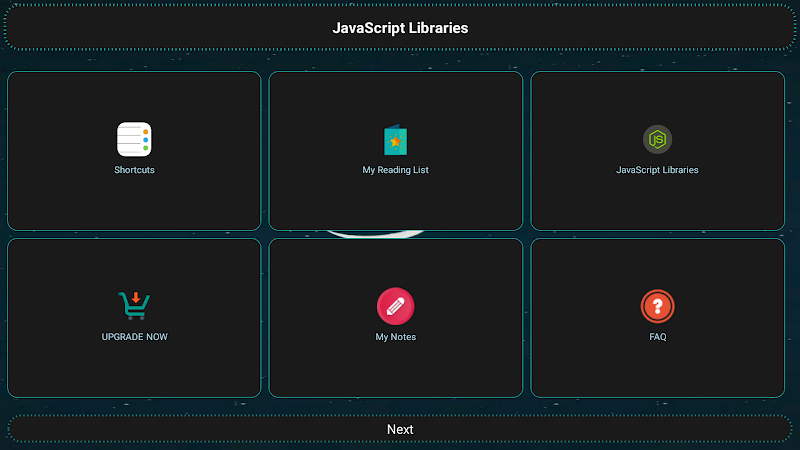800x450 pixels.
Task: Open the My Notes pencil icon
Action: point(395,306)
